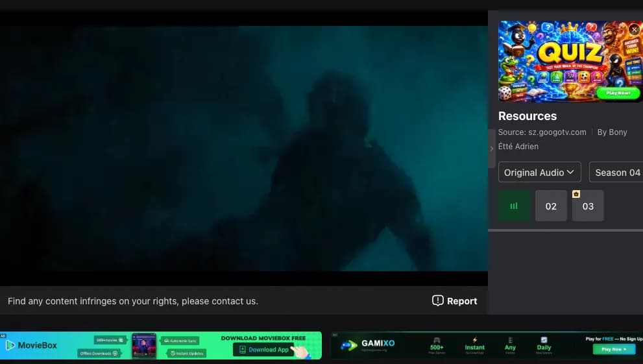This screenshot has height=364, width=643.
Task: Click the video player area
Action: pos(244,149)
